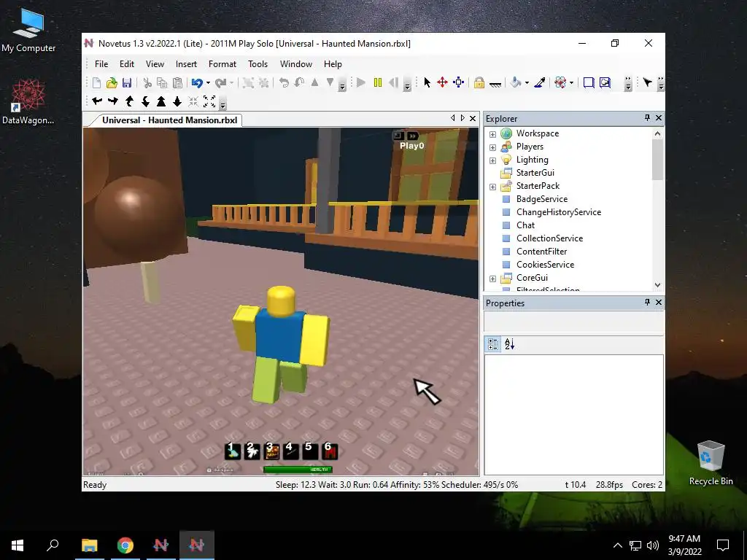Open a file with the folder icon
Image resolution: width=747 pixels, height=560 pixels.
click(112, 83)
